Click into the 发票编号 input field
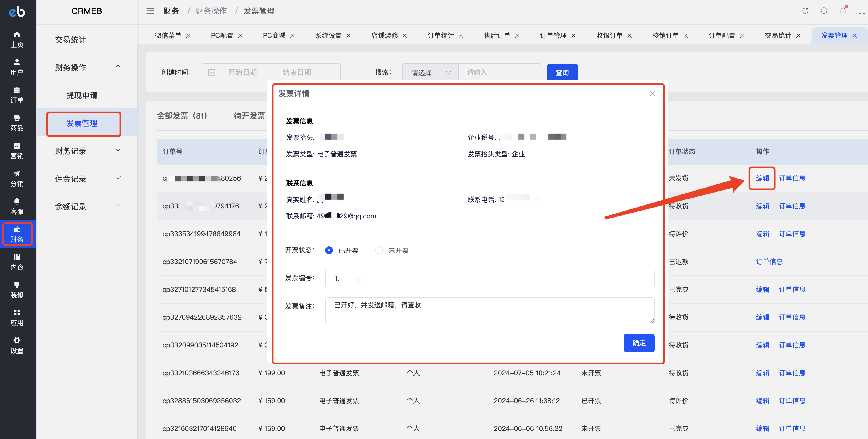 pyautogui.click(x=489, y=278)
